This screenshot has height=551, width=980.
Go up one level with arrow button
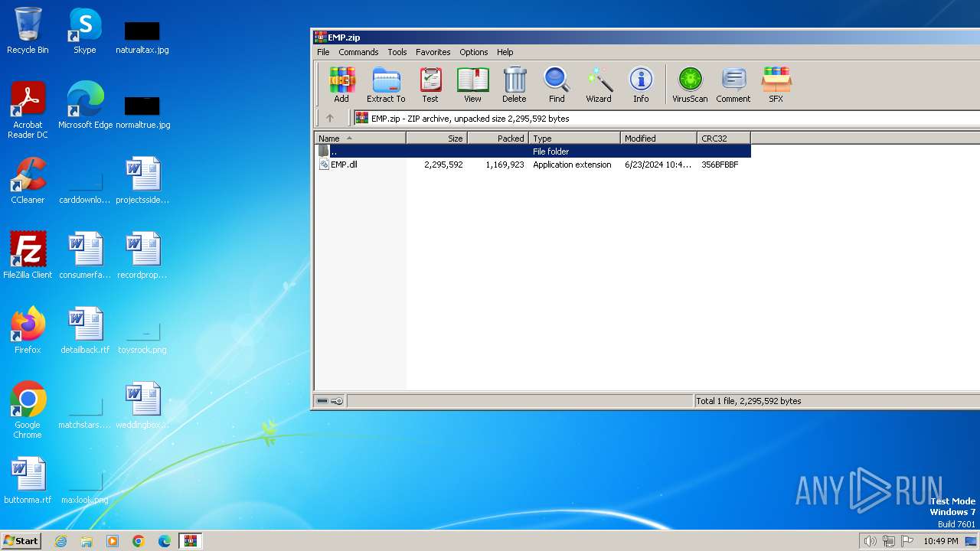click(x=330, y=118)
